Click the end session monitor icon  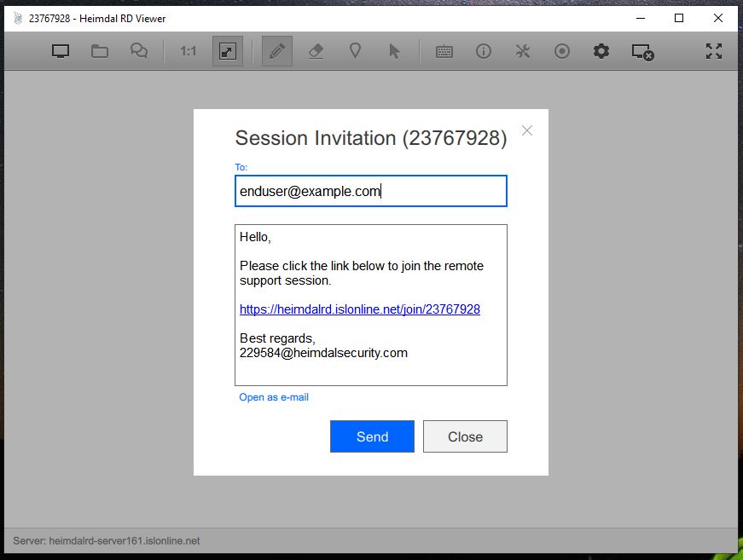(x=642, y=52)
